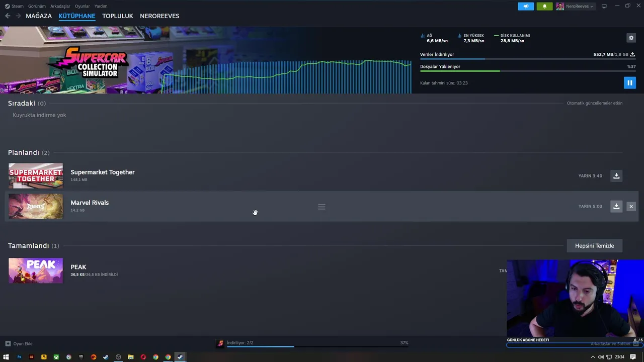Switch to the KÜTÜPHANE tab
The height and width of the screenshot is (362, 644).
click(x=77, y=16)
